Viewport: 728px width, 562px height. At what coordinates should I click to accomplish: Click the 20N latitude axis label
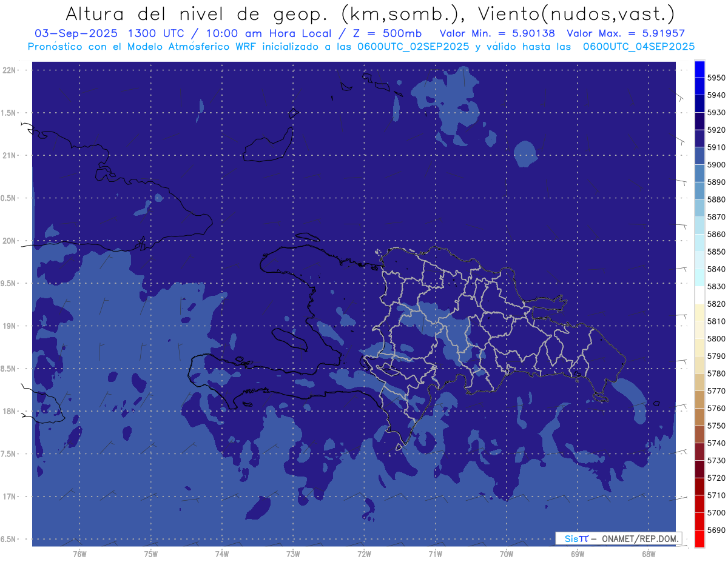click(x=9, y=241)
